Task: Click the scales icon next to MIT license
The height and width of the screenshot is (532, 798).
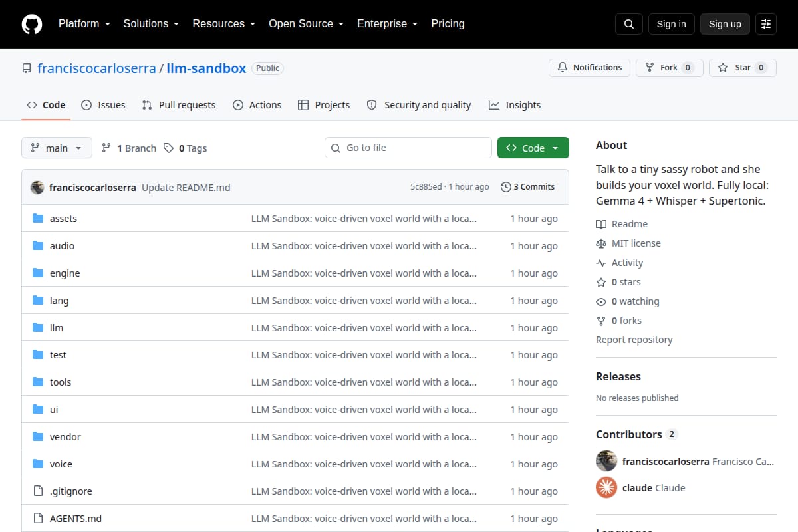Action: (601, 243)
